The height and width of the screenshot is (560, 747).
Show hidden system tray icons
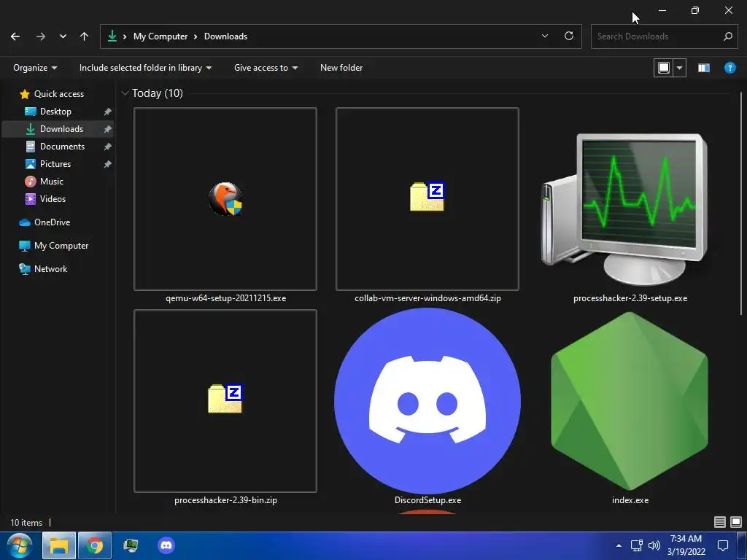pos(619,545)
